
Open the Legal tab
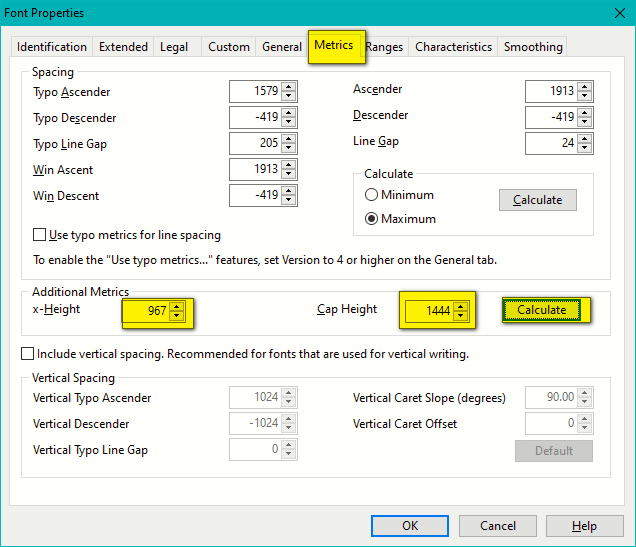[174, 47]
